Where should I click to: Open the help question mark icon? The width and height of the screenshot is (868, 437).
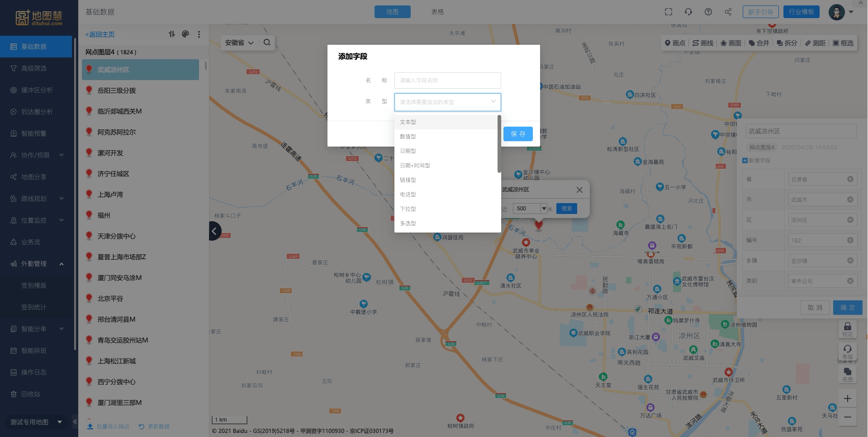708,12
